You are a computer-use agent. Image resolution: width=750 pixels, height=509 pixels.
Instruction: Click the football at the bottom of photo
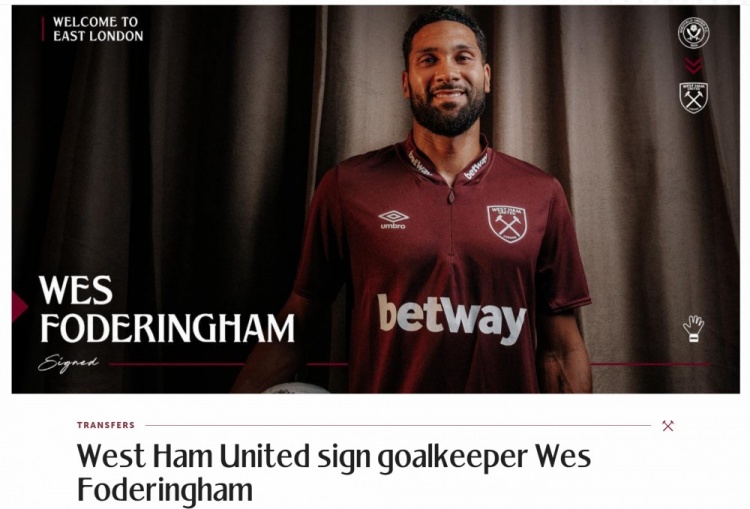pos(296,388)
